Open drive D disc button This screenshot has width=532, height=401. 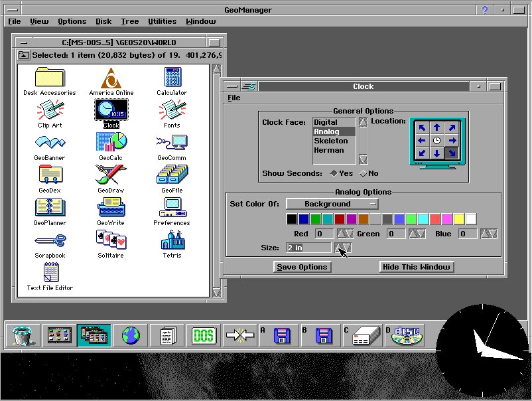point(405,335)
